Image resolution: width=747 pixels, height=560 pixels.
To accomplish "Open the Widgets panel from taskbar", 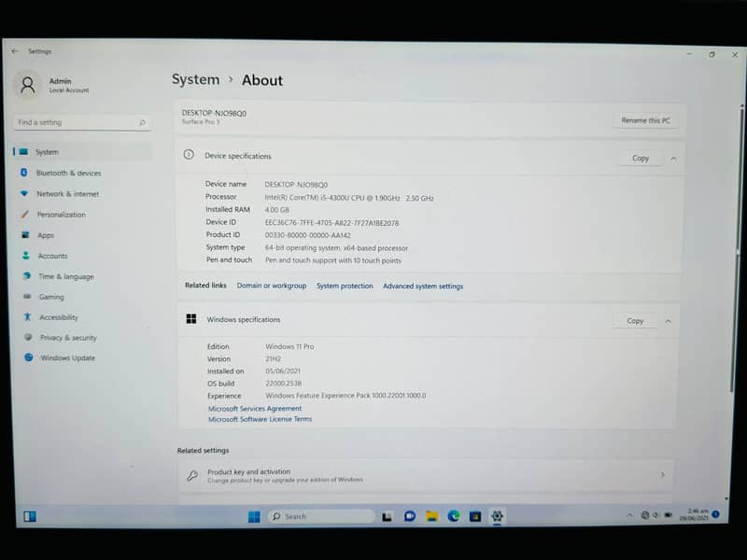I will (30, 516).
